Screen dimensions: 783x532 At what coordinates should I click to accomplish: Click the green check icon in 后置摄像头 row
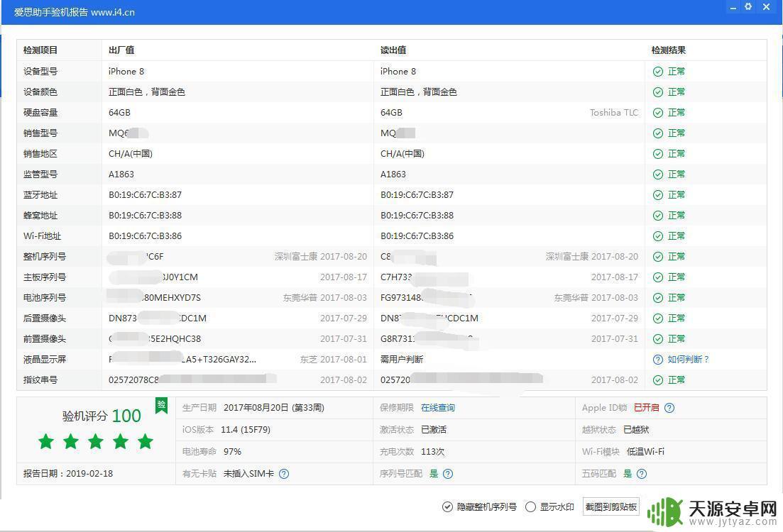tap(657, 318)
